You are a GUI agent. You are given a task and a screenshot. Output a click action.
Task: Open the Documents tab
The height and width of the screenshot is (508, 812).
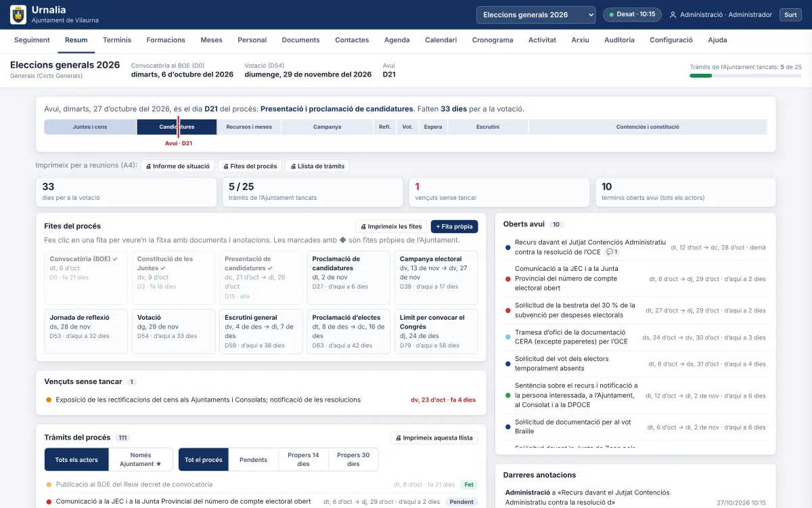[x=300, y=40]
